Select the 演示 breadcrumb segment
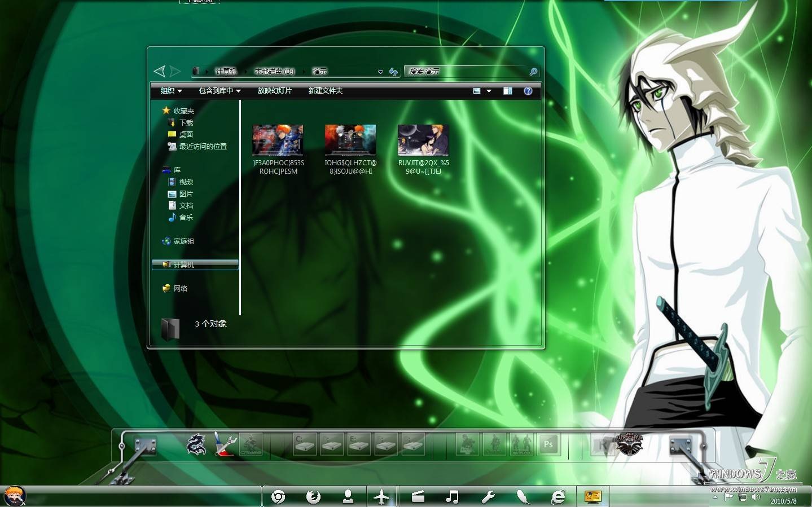This screenshot has width=812, height=507. [x=319, y=72]
